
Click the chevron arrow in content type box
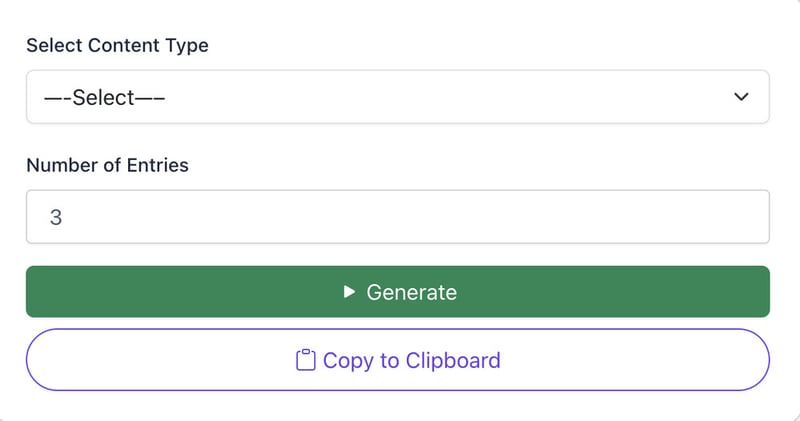coord(741,97)
